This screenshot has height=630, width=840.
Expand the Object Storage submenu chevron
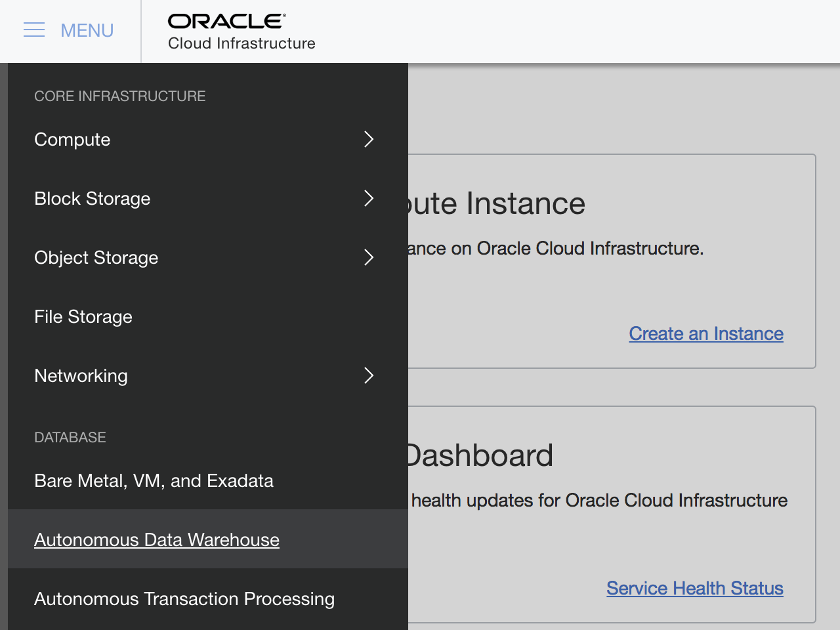click(369, 257)
